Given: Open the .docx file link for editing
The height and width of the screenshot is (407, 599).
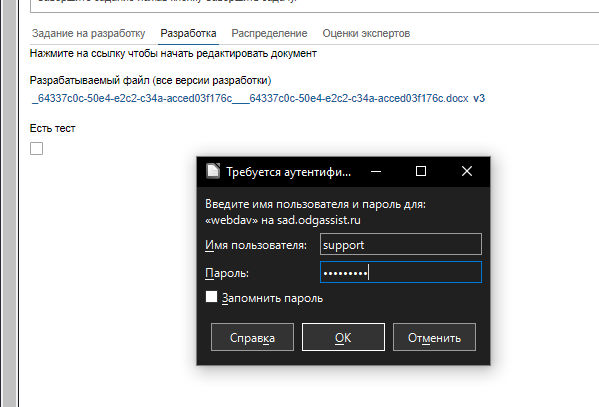Looking at the screenshot, I should point(250,99).
